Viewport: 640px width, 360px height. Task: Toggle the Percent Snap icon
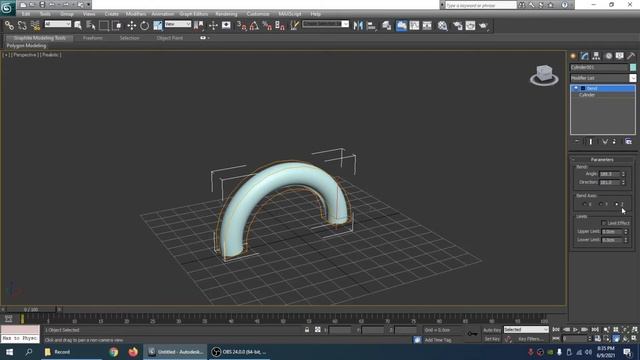[267, 26]
